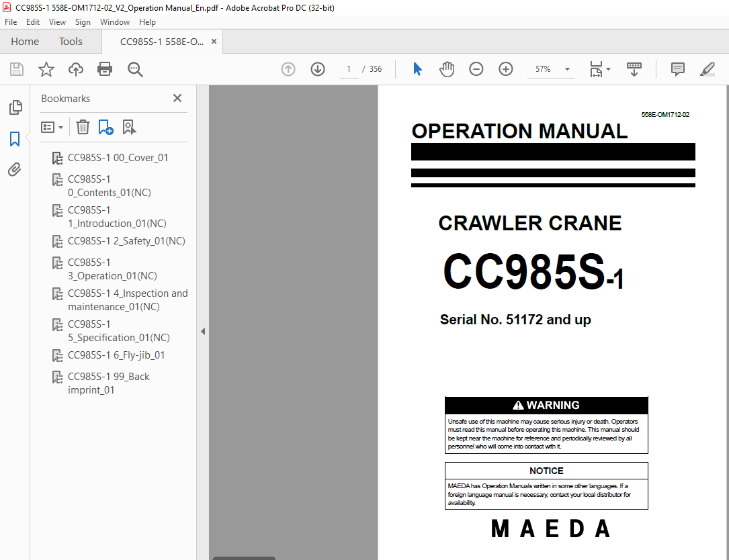Click the 'Serial No. 51172 and up' text

tap(515, 320)
